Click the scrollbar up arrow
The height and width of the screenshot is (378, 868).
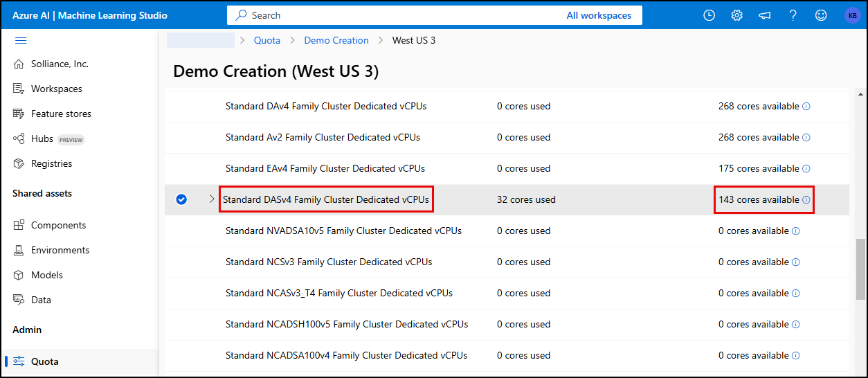pos(860,96)
